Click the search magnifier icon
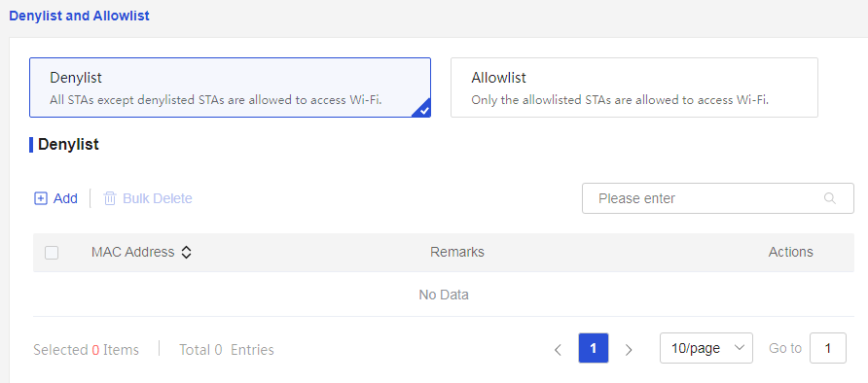Screen dimensions: 868x383 pos(830,198)
